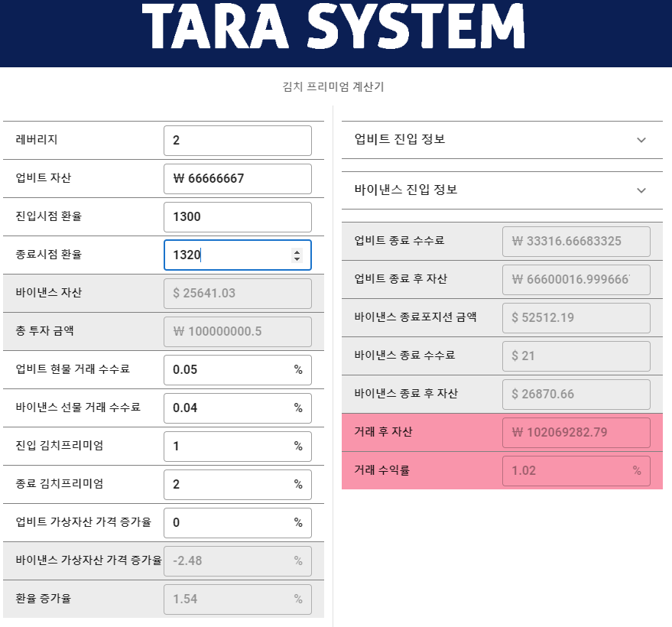Click the 바이낸스 선물 거래 수수료 label

pyautogui.click(x=78, y=407)
